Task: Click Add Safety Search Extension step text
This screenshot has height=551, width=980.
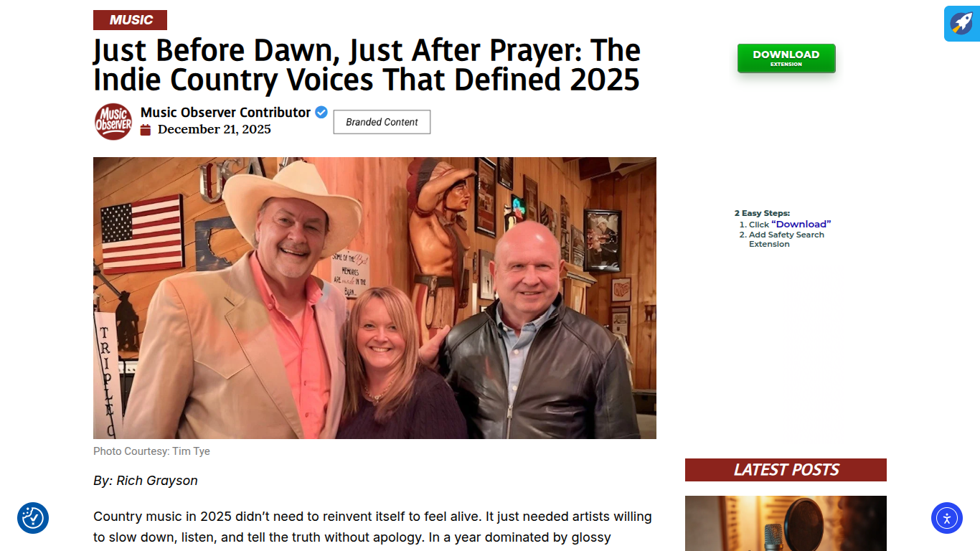Action: pos(786,240)
